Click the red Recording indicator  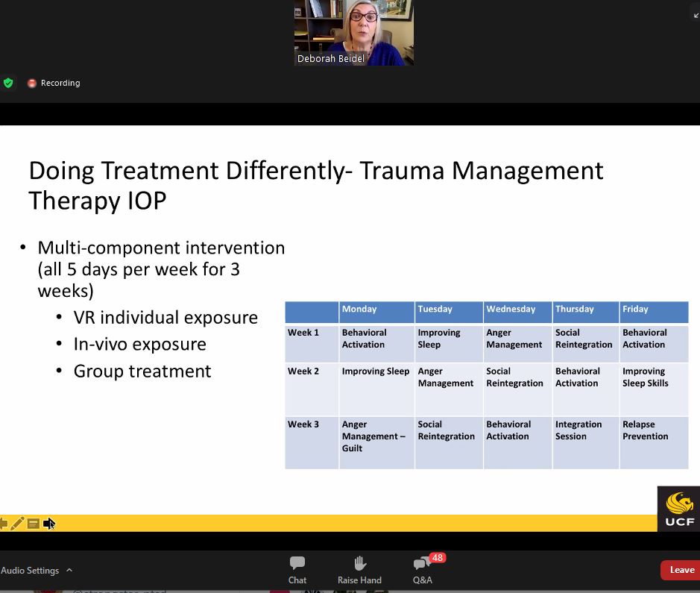coord(54,83)
